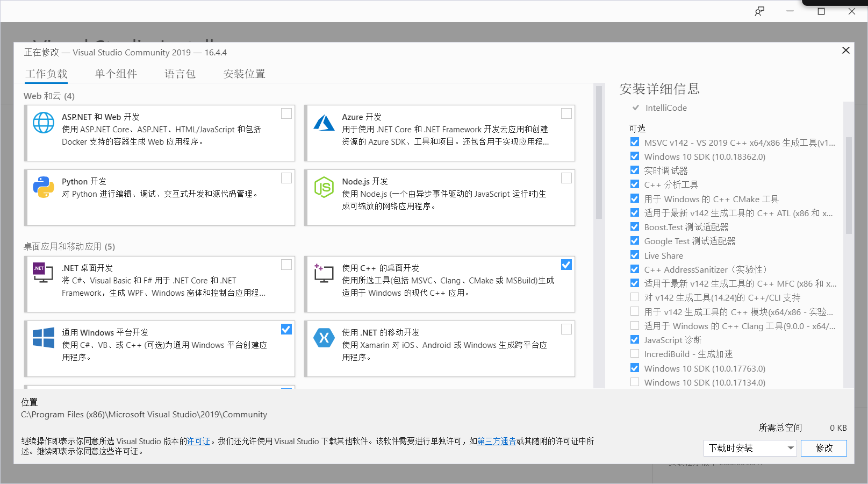Uncheck the C++ 分析工具 option
The height and width of the screenshot is (484, 868).
point(635,184)
